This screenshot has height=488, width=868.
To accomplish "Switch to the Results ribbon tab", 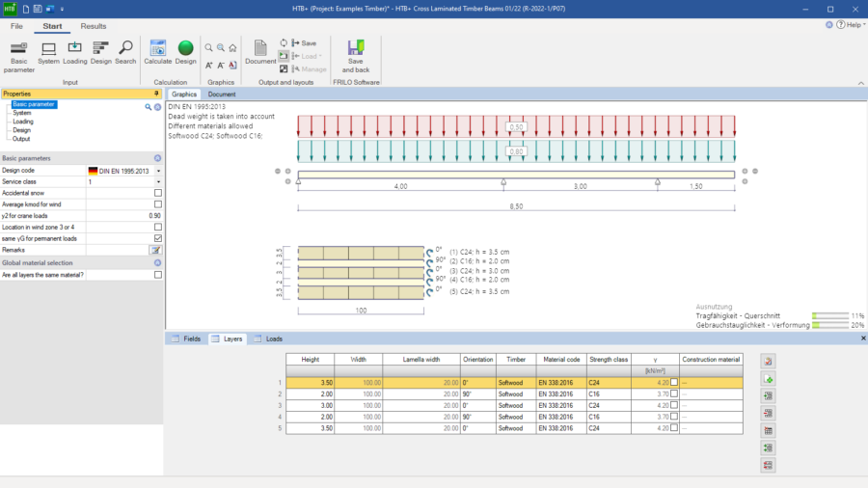I will [94, 26].
